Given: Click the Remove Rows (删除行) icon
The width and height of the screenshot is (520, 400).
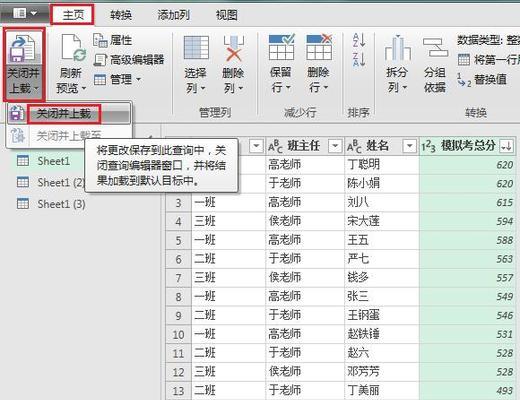Looking at the screenshot, I should click(x=319, y=47).
